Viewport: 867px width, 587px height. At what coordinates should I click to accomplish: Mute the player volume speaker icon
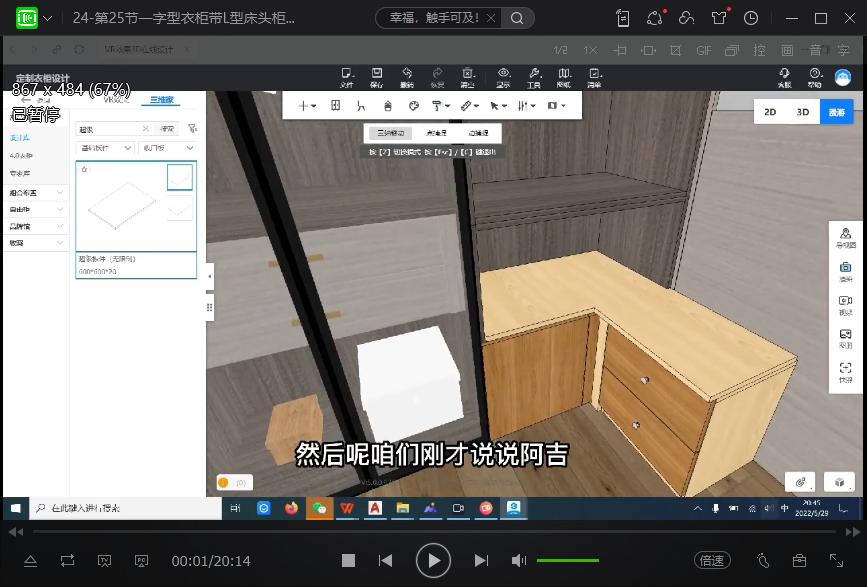pyautogui.click(x=519, y=561)
